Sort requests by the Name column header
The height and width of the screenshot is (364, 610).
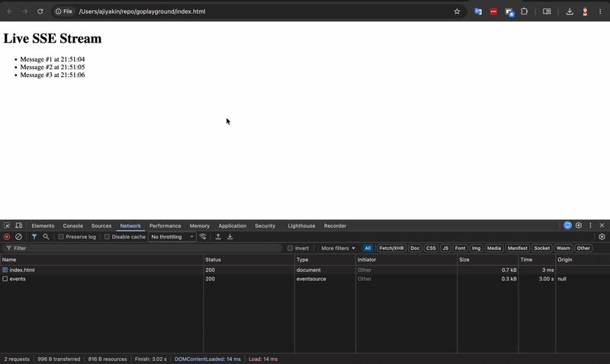(101, 260)
